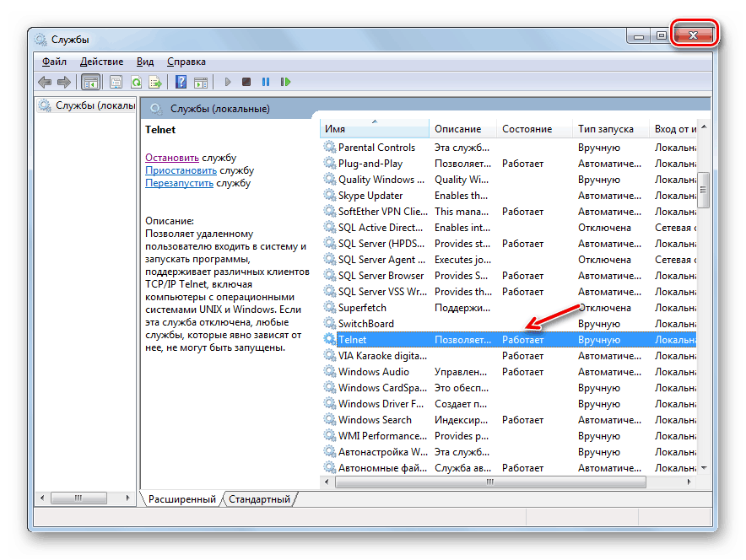Click the Start service toolbar icon

(228, 82)
